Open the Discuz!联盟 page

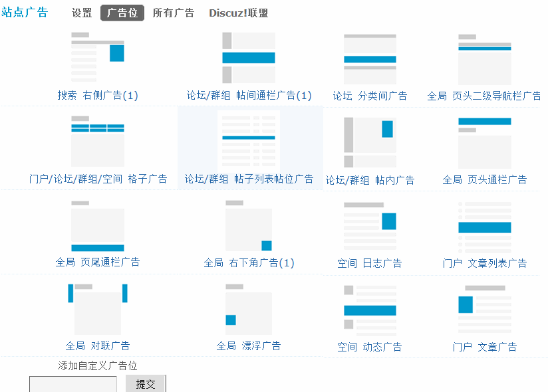(x=237, y=13)
